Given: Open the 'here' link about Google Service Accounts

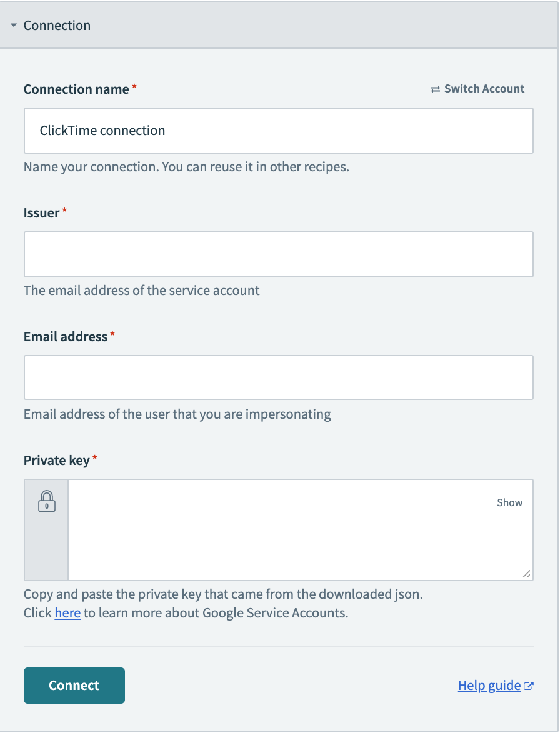Looking at the screenshot, I should [x=67, y=613].
